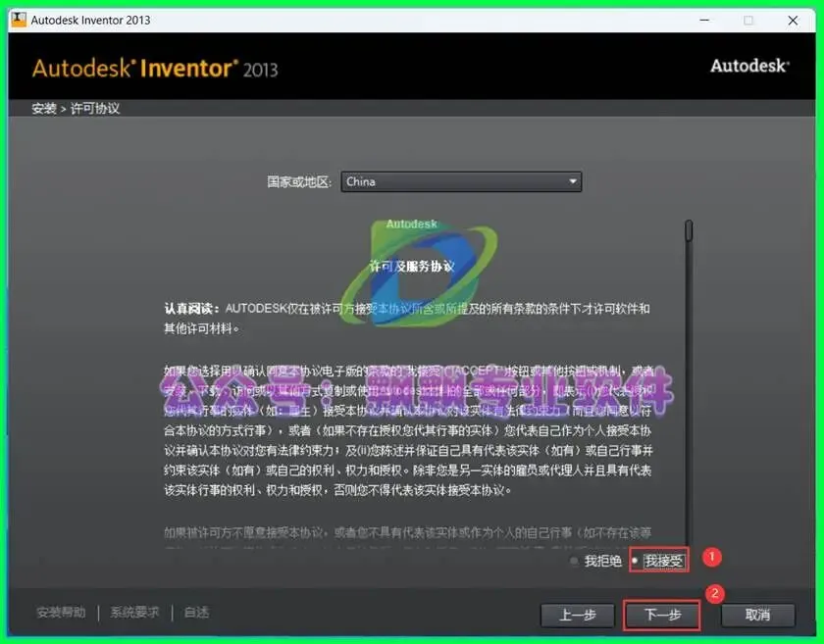Close the Autodesk Inventor 2013 window
This screenshot has width=824, height=644.
793,20
